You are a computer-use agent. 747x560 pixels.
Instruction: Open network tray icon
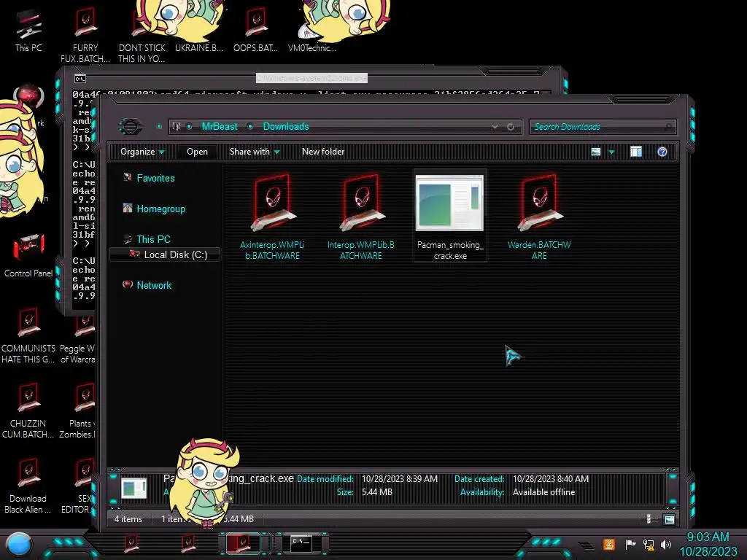649,544
